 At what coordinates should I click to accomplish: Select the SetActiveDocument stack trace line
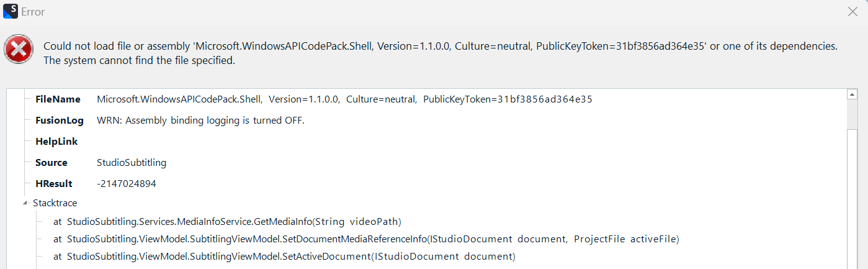pos(284,257)
